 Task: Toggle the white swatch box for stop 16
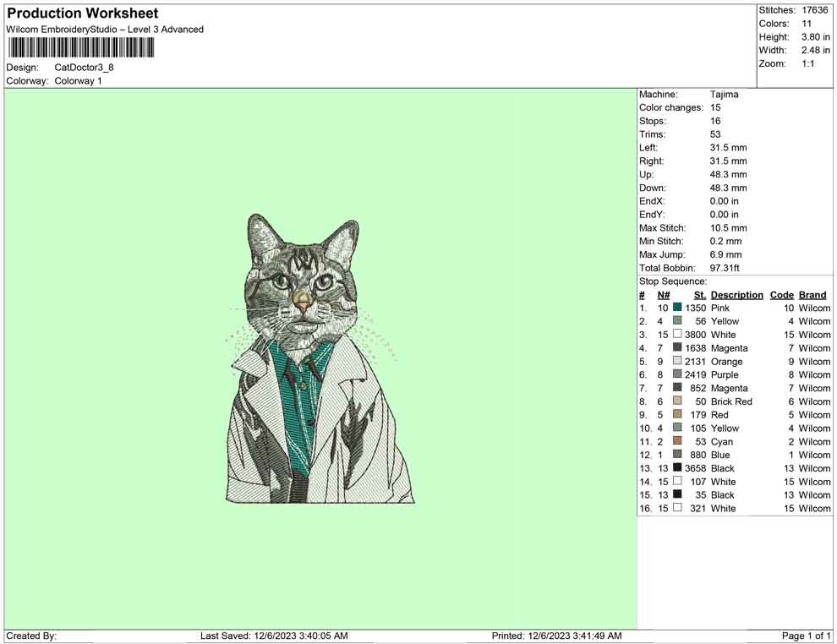tap(676, 508)
